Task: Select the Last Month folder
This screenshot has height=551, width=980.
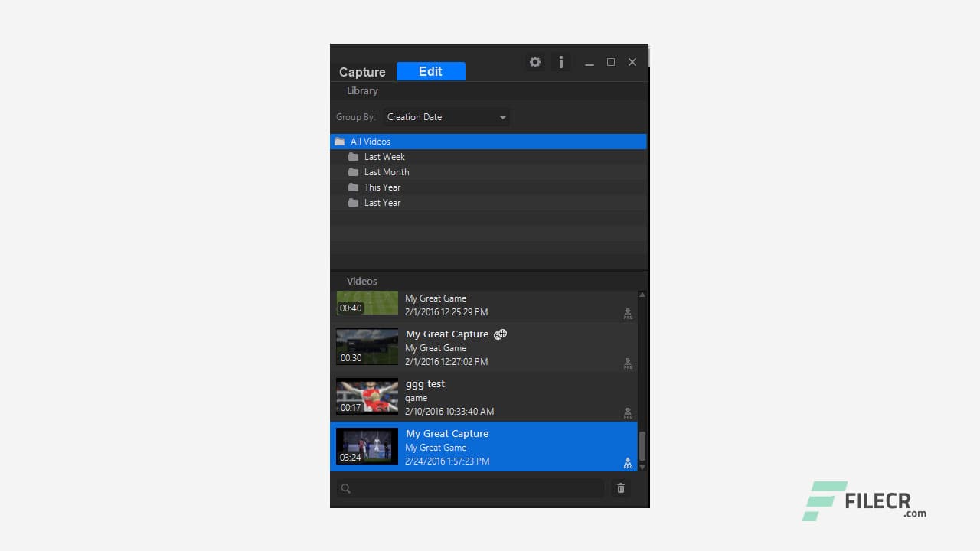Action: tap(387, 171)
